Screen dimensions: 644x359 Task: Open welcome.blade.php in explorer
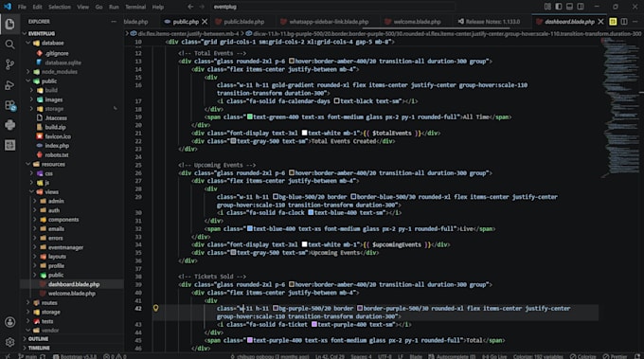(x=72, y=294)
